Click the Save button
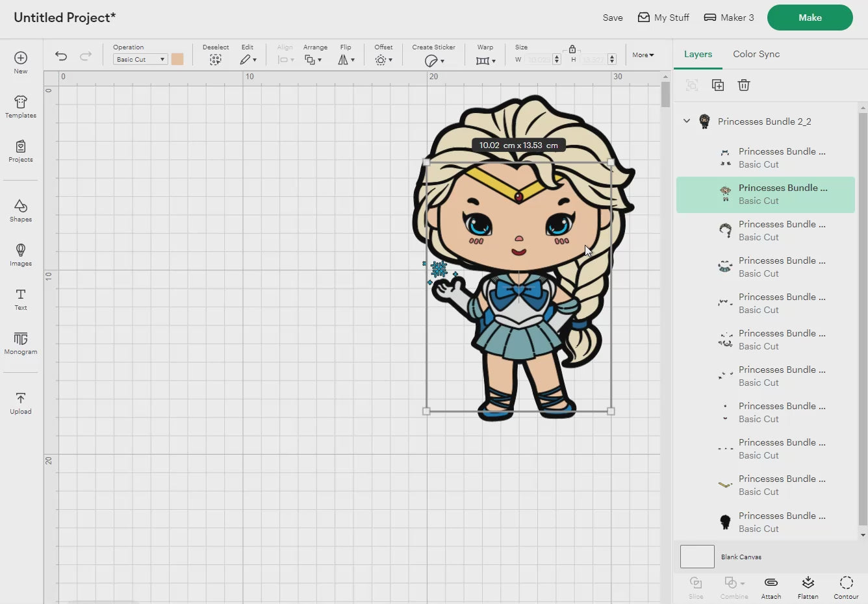 [x=613, y=18]
